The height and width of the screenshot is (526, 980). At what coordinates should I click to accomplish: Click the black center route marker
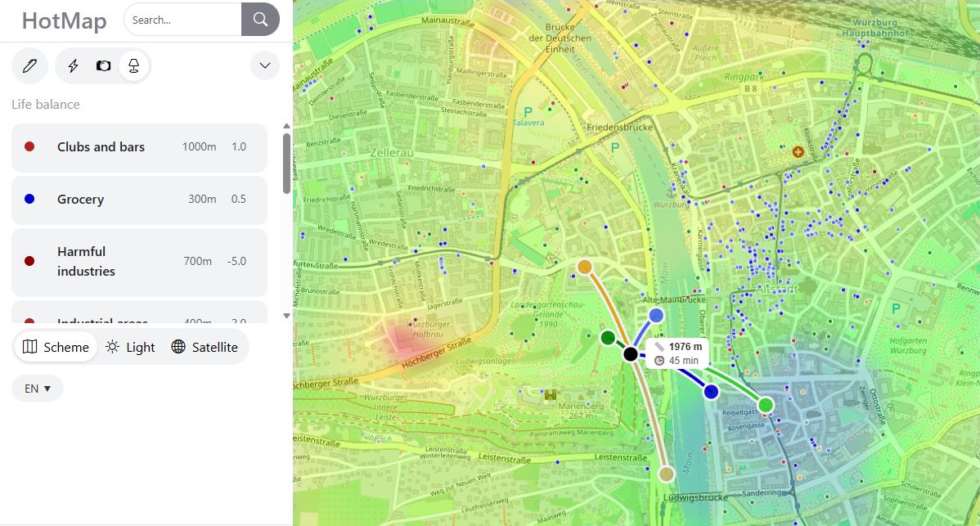631,354
